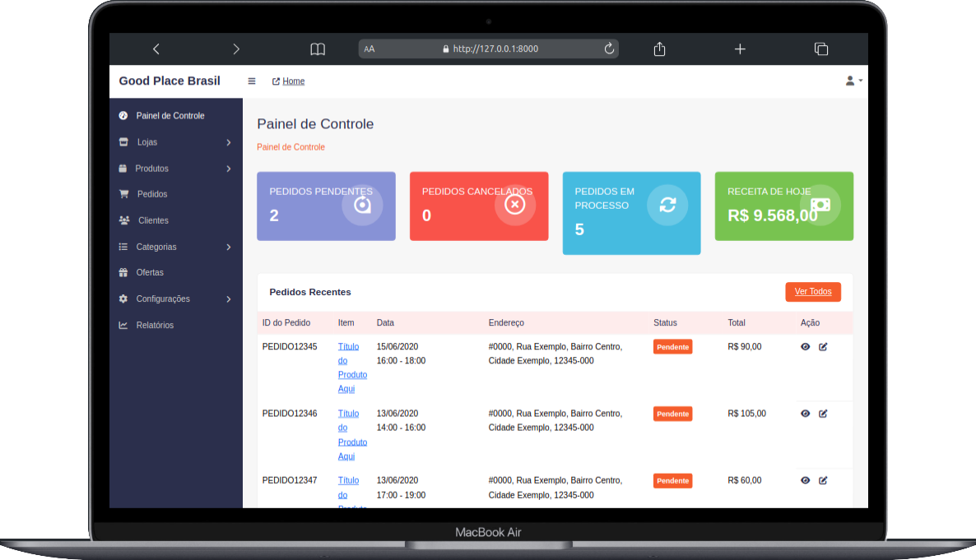The image size is (976, 560).
Task: Click the 15/06/2020 date cell
Action: point(397,346)
